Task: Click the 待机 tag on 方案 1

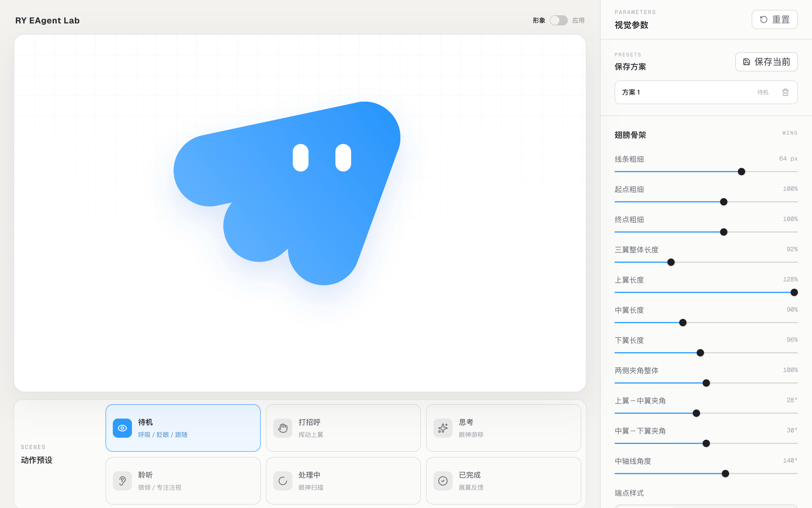Action: pyautogui.click(x=763, y=92)
